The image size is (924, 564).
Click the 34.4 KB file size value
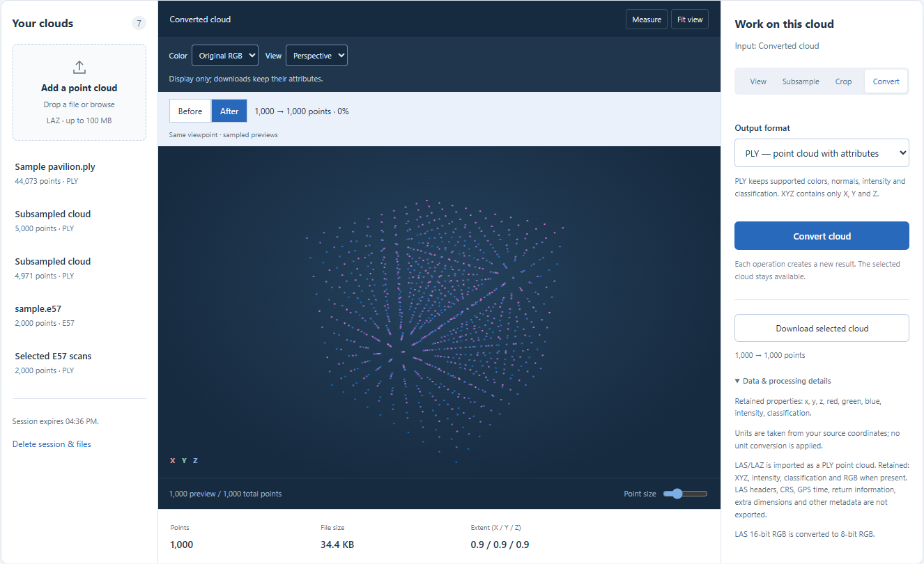tap(337, 545)
